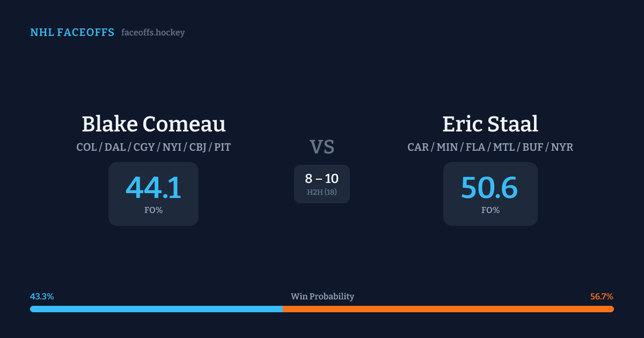This screenshot has height=338, width=644.
Task: Select NYR in Staal's team list
Action: click(x=562, y=147)
